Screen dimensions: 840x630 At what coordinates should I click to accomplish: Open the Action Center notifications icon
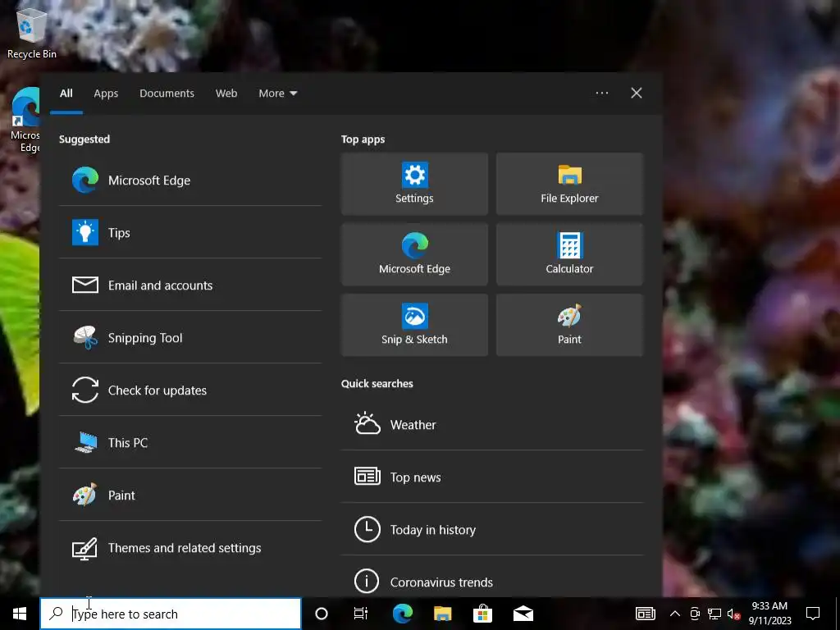pos(813,614)
